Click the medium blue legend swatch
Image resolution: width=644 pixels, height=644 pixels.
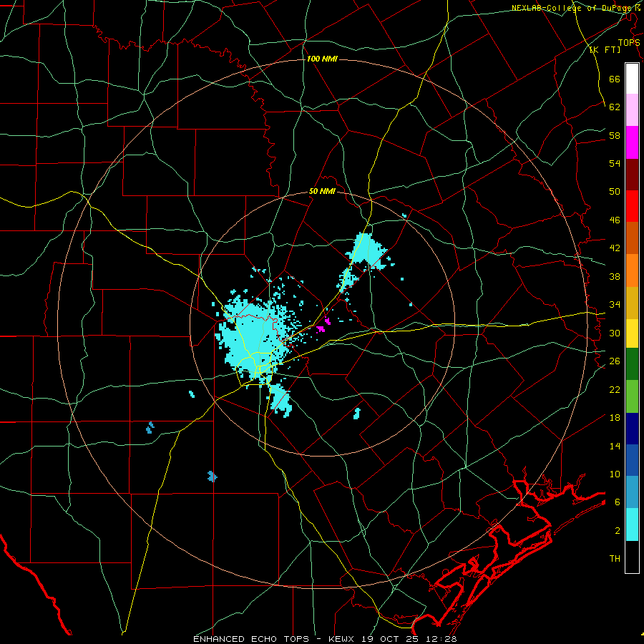(x=632, y=460)
